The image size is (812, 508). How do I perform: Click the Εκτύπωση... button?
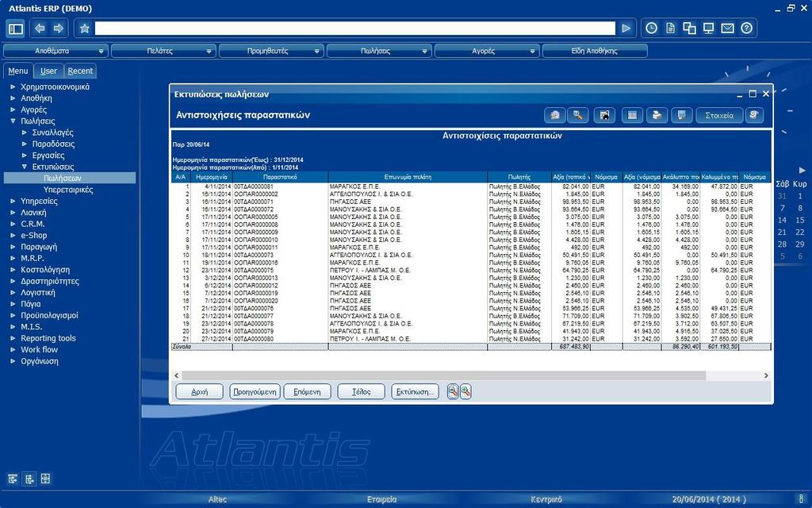point(415,392)
